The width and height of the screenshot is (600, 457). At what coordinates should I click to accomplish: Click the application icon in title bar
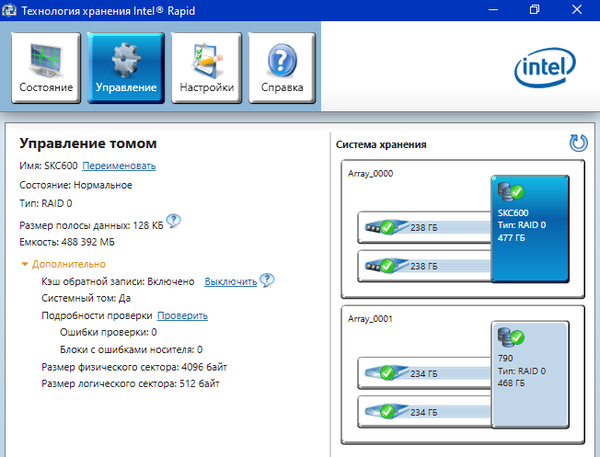click(9, 10)
